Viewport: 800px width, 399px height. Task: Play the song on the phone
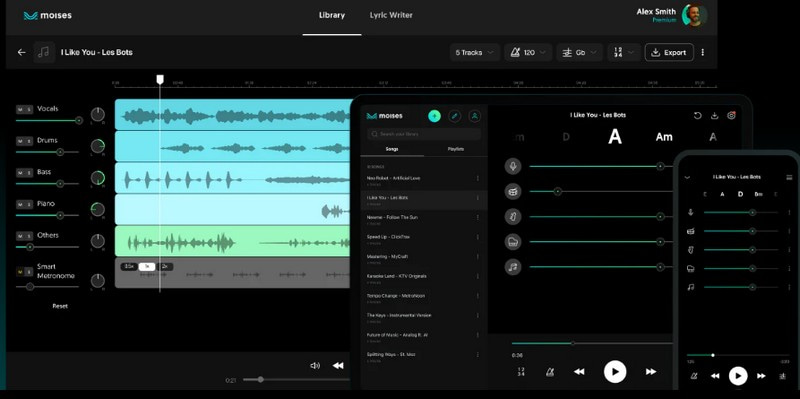[x=738, y=376]
